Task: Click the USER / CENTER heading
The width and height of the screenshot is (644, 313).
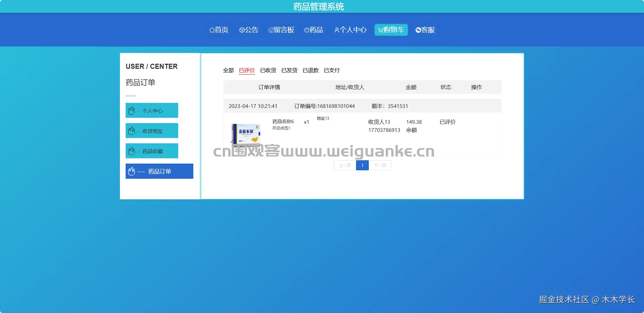Action: coord(152,66)
